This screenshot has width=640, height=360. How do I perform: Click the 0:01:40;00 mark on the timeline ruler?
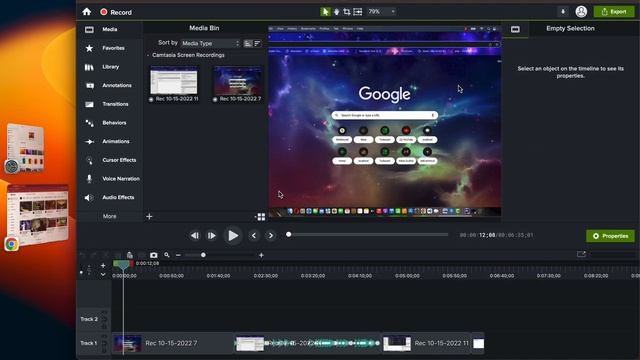click(x=218, y=276)
